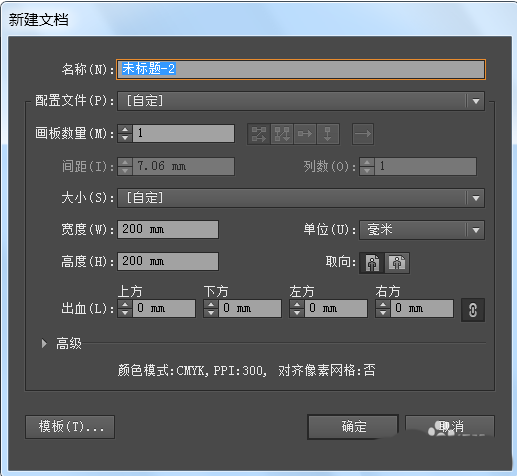The image size is (517, 476).
Task: Toggle the bleed link chain icon
Action: point(473,310)
